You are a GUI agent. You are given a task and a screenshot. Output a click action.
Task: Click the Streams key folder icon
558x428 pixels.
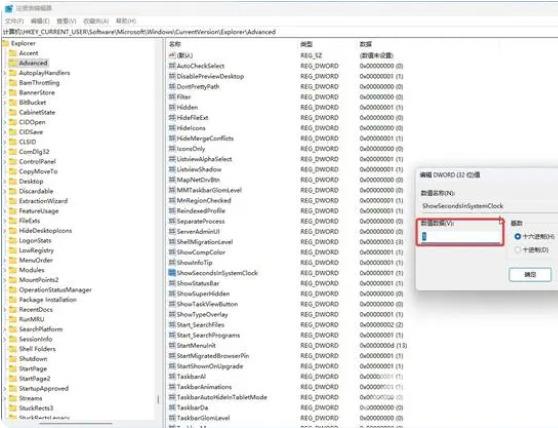[x=13, y=398]
